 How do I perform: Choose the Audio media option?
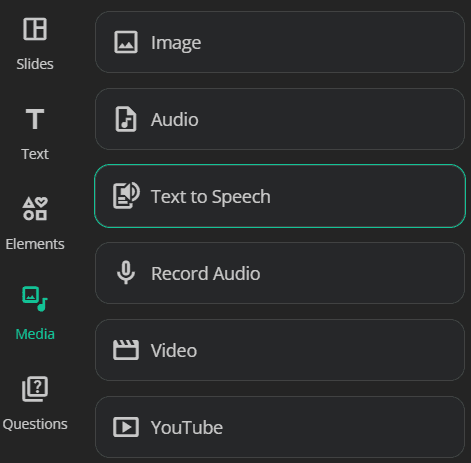280,119
